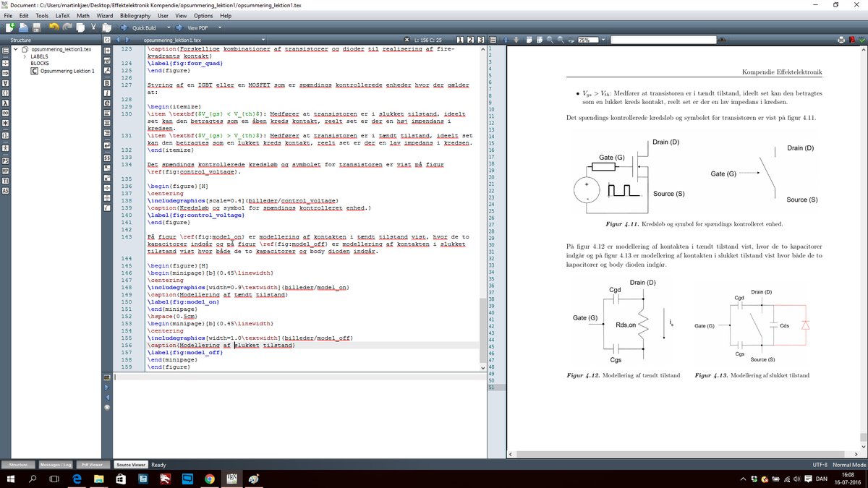This screenshot has height=488, width=868.
Task: Jump to bookmark 2 in editor
Action: 470,38
